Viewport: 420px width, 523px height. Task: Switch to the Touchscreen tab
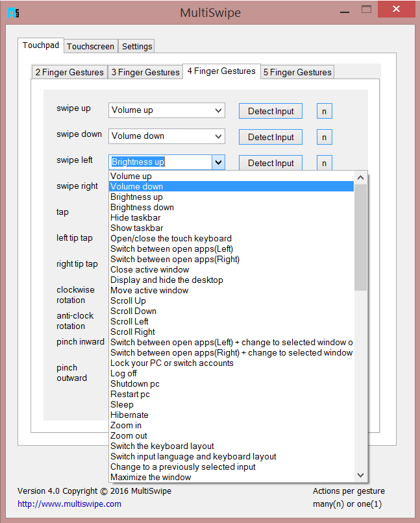[91, 46]
